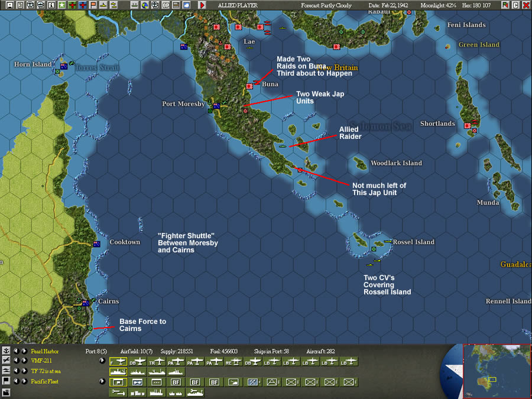The image size is (532, 399).
Task: Click the factory industry icon at bottom left
Action: pyautogui.click(x=6, y=393)
